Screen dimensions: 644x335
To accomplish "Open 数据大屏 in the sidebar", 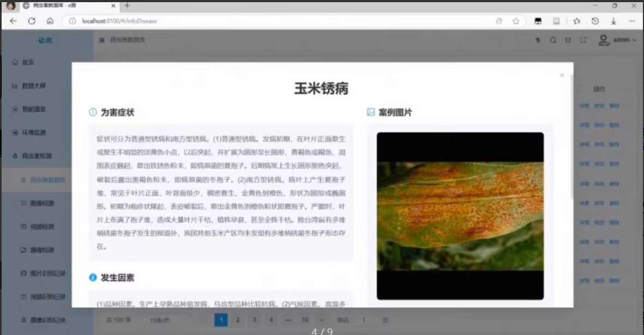I will tap(34, 86).
